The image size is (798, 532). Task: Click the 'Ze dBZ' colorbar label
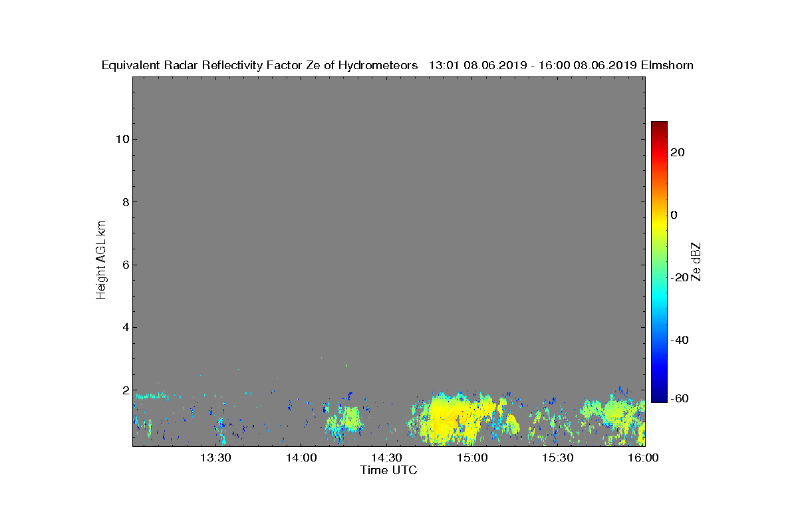tap(697, 261)
